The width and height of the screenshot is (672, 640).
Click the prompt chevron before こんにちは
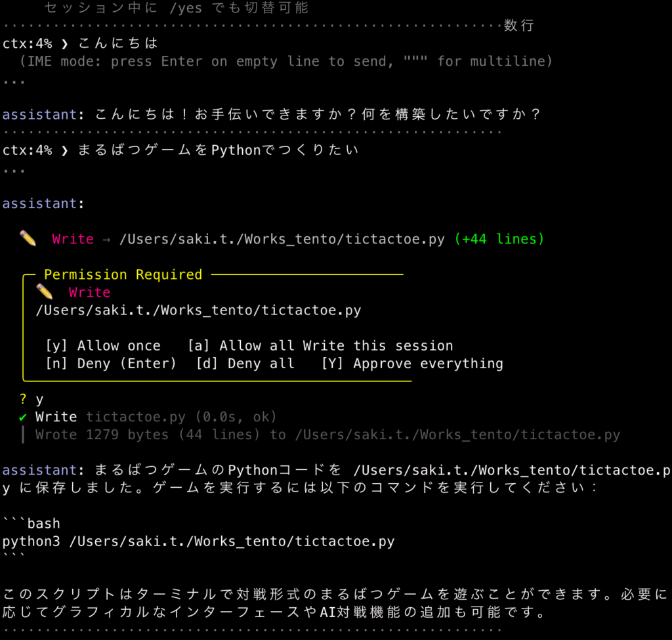pyautogui.click(x=64, y=43)
